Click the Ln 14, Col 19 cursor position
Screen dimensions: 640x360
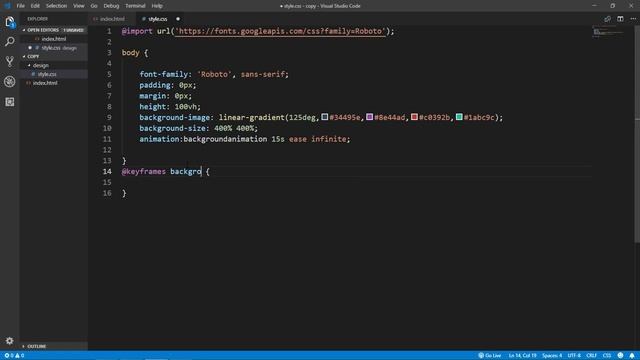[x=522, y=356]
